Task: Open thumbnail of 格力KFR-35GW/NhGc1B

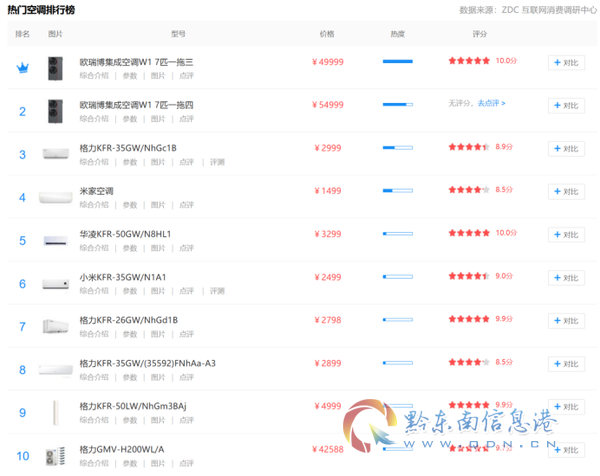Action: pyautogui.click(x=56, y=154)
